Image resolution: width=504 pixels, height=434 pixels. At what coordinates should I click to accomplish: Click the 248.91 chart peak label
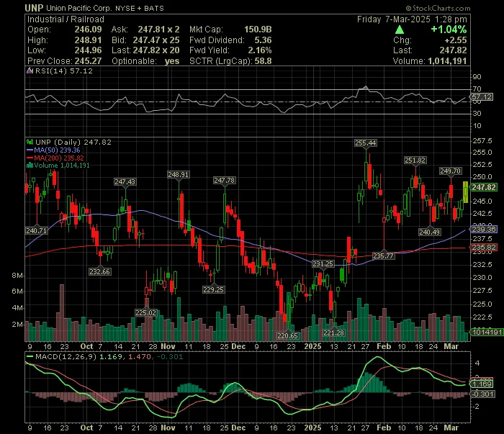179,174
